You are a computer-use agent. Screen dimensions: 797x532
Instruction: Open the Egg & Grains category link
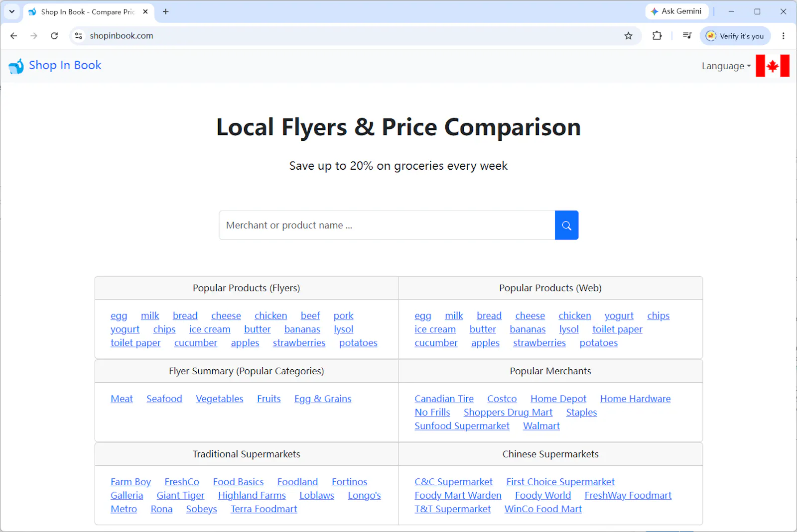click(x=323, y=399)
